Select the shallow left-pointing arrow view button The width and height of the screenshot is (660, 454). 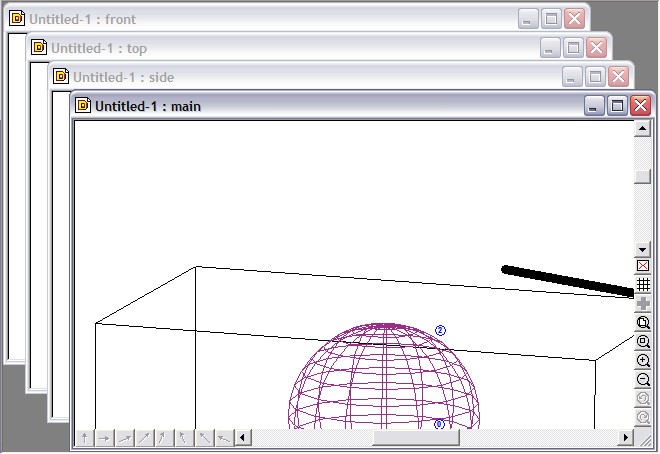pyautogui.click(x=224, y=438)
